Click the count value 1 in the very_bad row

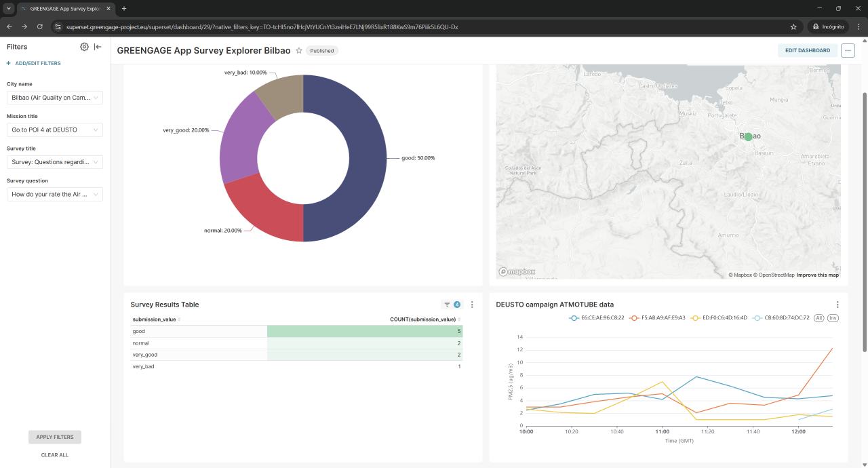[459, 366]
